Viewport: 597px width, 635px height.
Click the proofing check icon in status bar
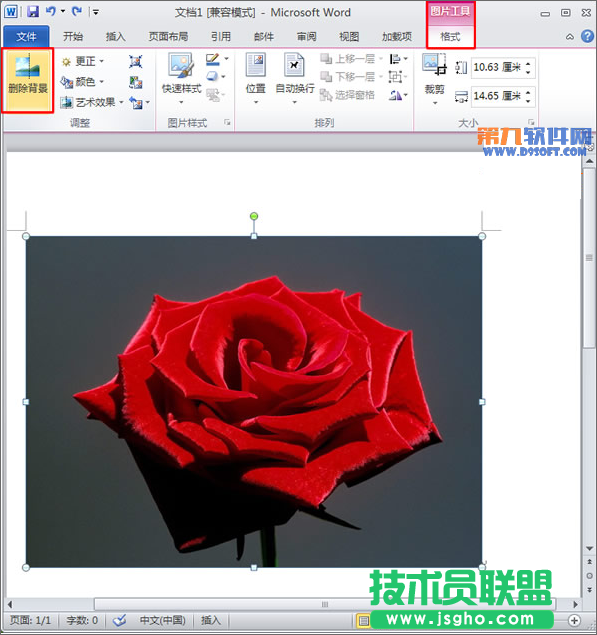click(x=119, y=620)
